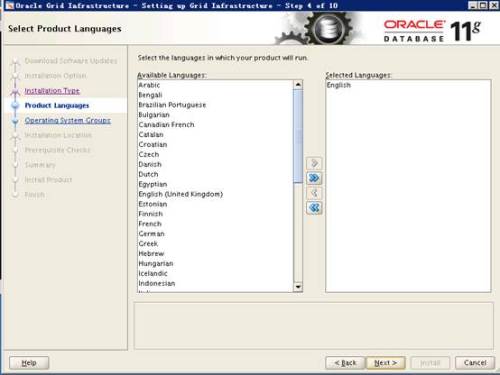Open the Installation Type step link
This screenshot has width=500, height=375.
52,91
